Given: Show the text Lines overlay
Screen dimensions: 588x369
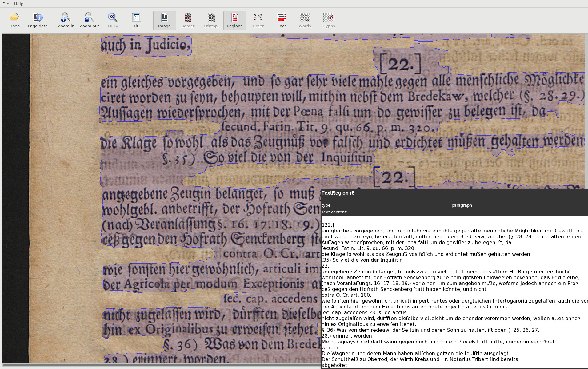Looking at the screenshot, I should [281, 20].
